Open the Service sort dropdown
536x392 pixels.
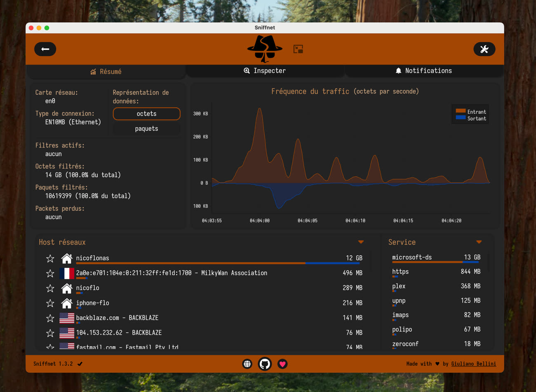point(479,242)
